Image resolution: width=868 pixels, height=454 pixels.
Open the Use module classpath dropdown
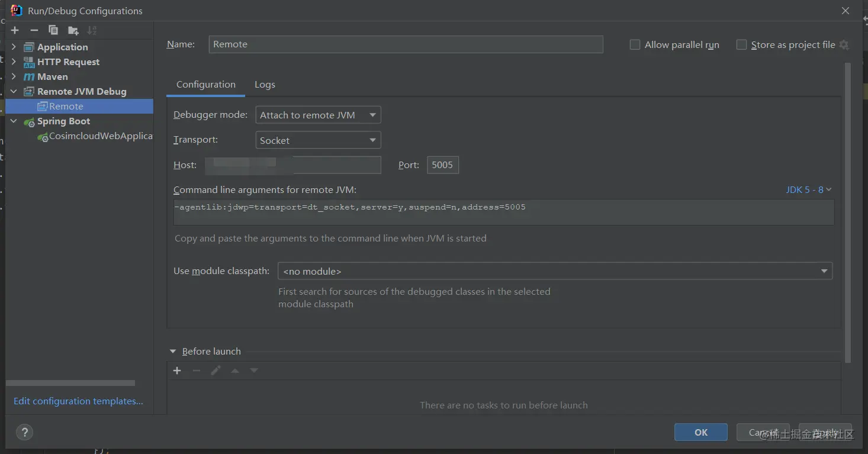point(555,271)
